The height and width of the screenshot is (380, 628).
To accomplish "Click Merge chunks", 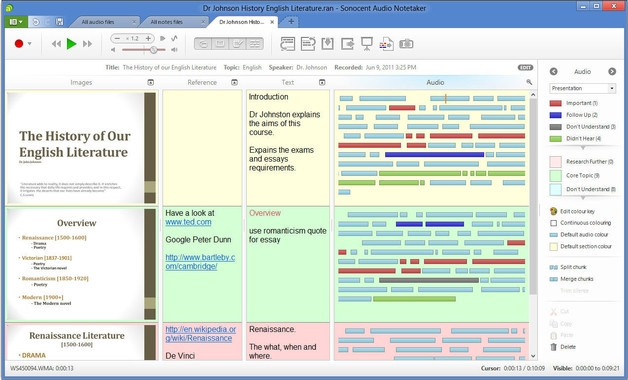I will click(x=572, y=279).
